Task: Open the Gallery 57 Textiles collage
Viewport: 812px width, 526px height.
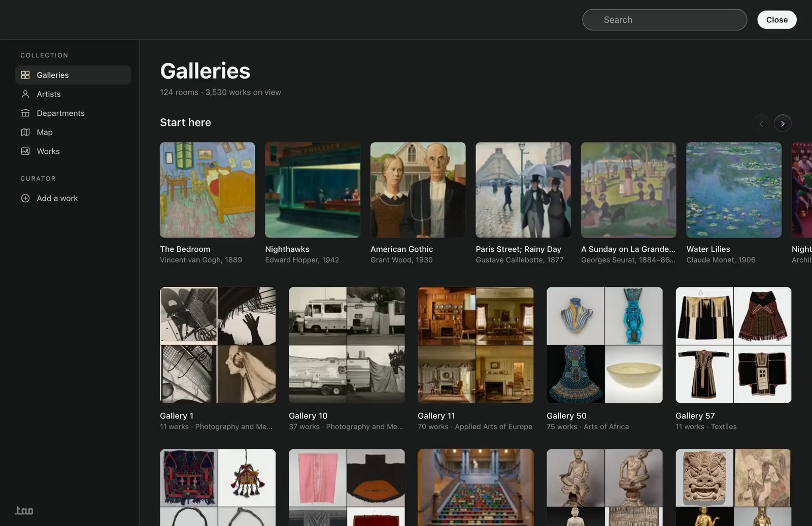Action: [x=733, y=345]
